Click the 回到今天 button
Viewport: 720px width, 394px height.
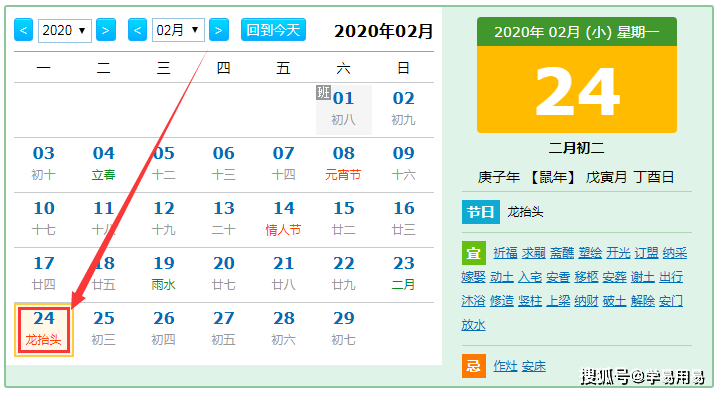273,30
